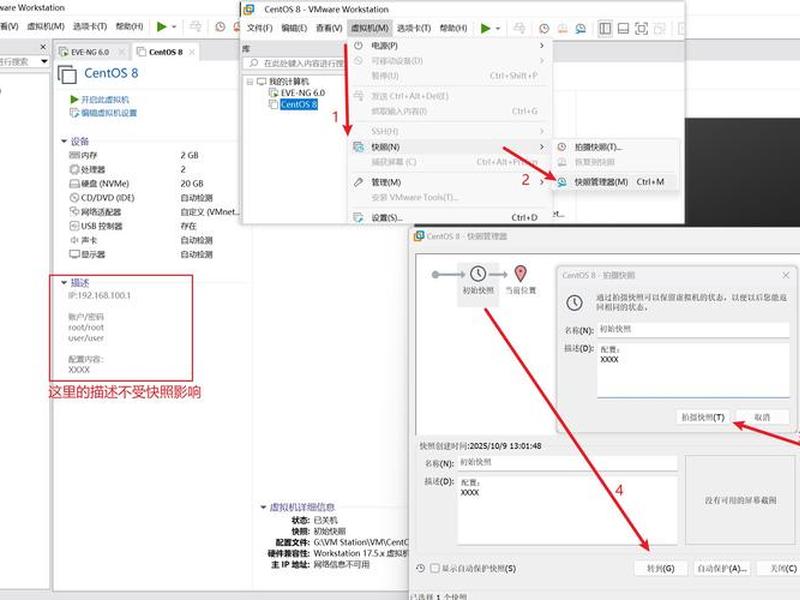Select CentOS 8 in the library tree
800x600 pixels.
click(x=298, y=105)
